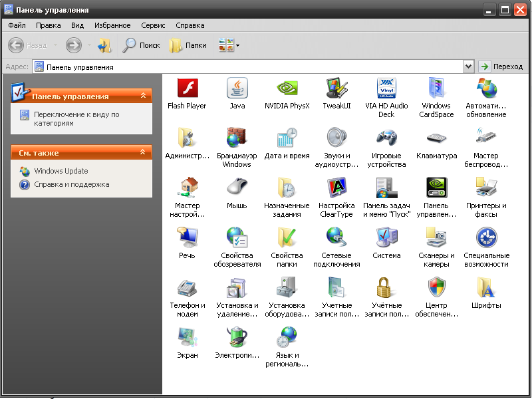Open Сетевые подключения
Viewport: 532px width, 399px height.
(x=336, y=247)
